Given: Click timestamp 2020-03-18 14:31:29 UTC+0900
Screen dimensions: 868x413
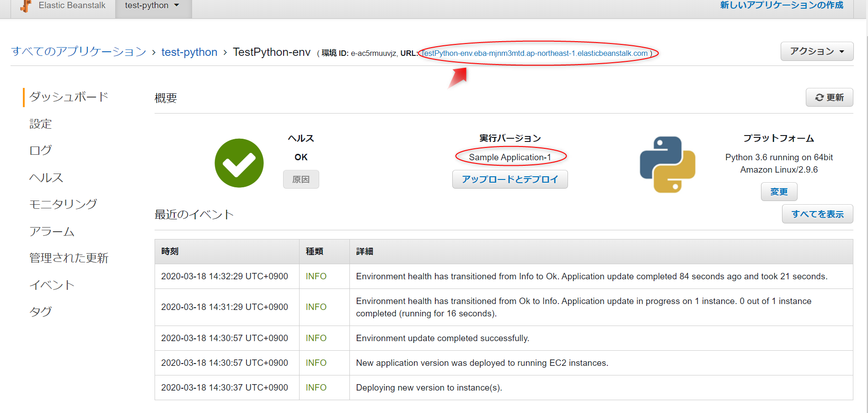Looking at the screenshot, I should click(225, 307).
